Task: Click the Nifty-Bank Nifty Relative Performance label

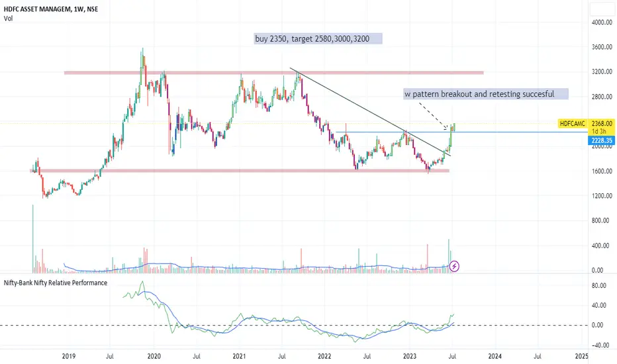Action: [x=56, y=283]
